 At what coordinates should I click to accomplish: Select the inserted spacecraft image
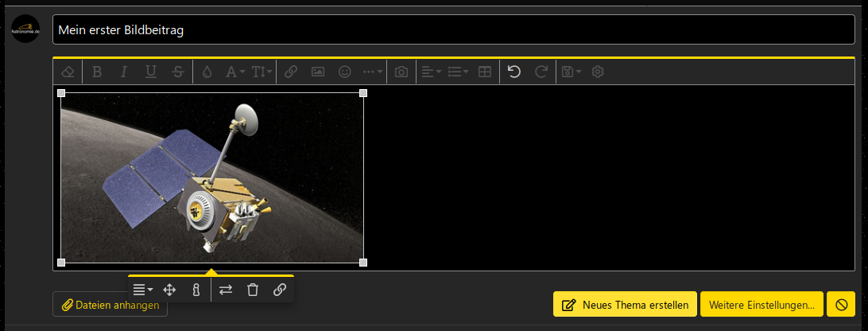coord(212,177)
